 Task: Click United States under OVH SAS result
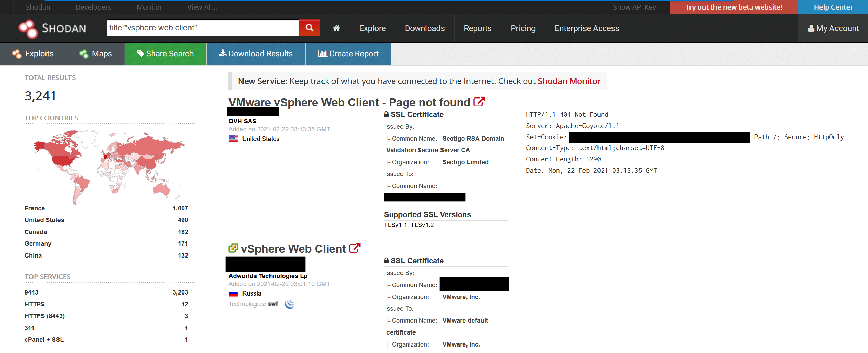(x=261, y=139)
